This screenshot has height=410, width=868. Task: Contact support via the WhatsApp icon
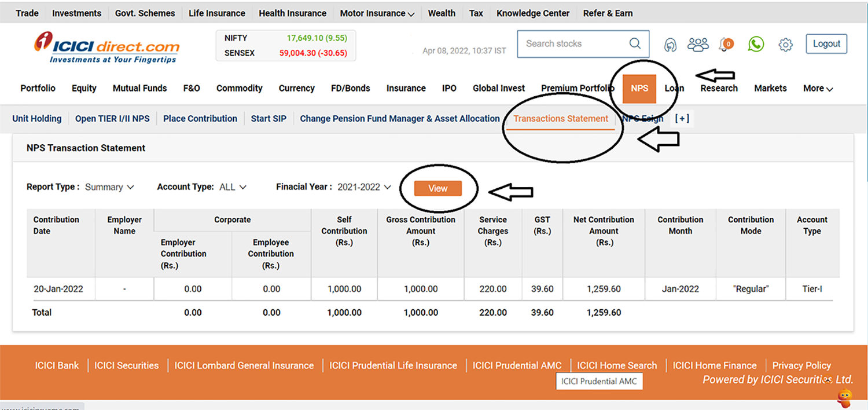pyautogui.click(x=756, y=43)
